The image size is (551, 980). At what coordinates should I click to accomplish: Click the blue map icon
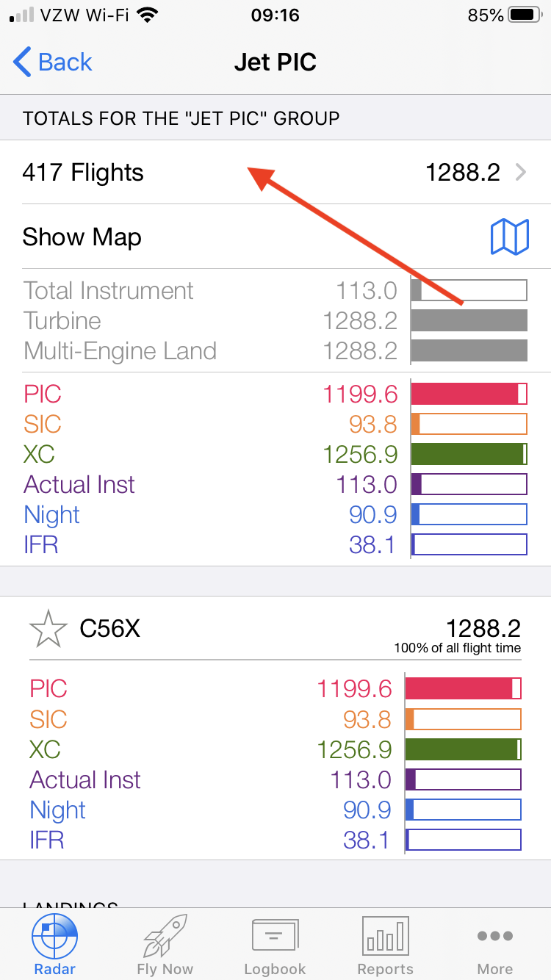[509, 237]
